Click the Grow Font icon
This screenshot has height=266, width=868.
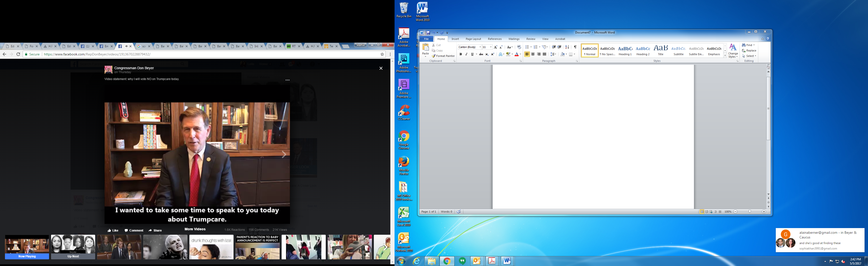(x=495, y=47)
